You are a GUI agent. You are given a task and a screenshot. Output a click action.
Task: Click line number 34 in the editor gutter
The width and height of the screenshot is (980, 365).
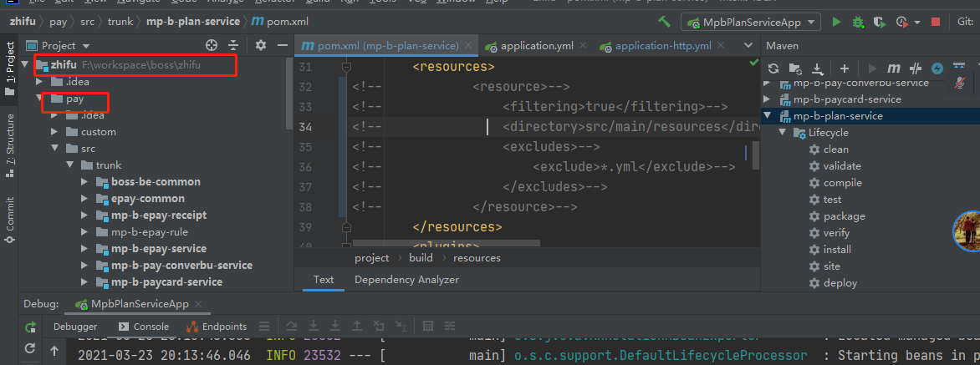click(305, 127)
